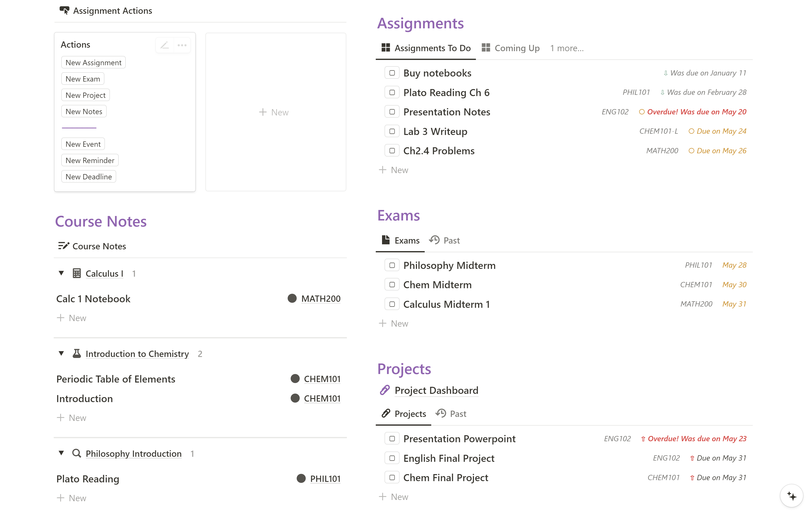Collapse the Introduction to Chemistry group

pos(61,353)
